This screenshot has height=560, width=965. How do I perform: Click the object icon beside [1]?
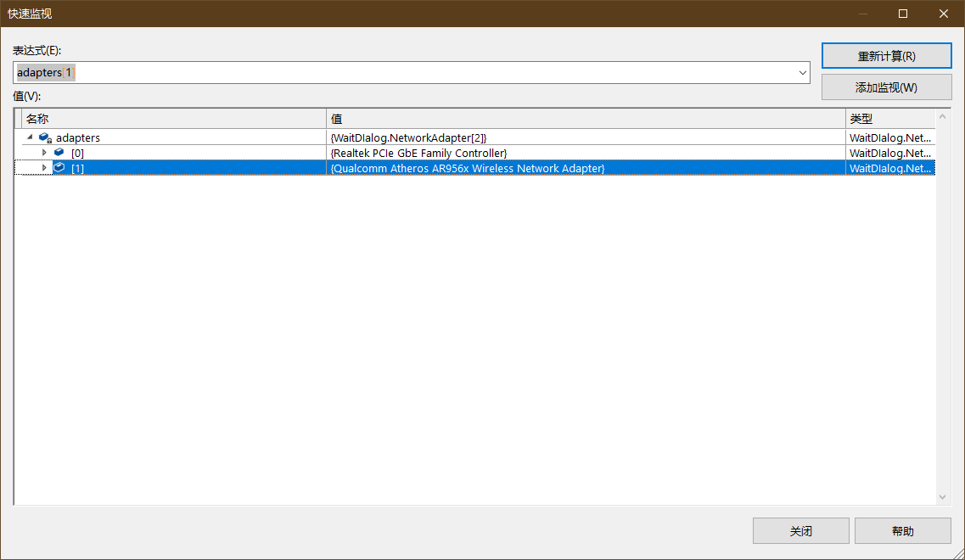[59, 167]
